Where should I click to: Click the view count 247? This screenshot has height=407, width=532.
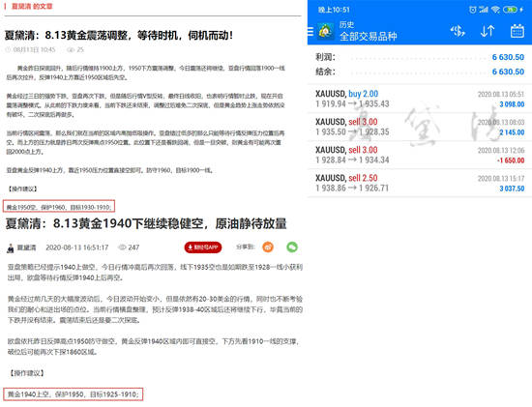[133, 247]
